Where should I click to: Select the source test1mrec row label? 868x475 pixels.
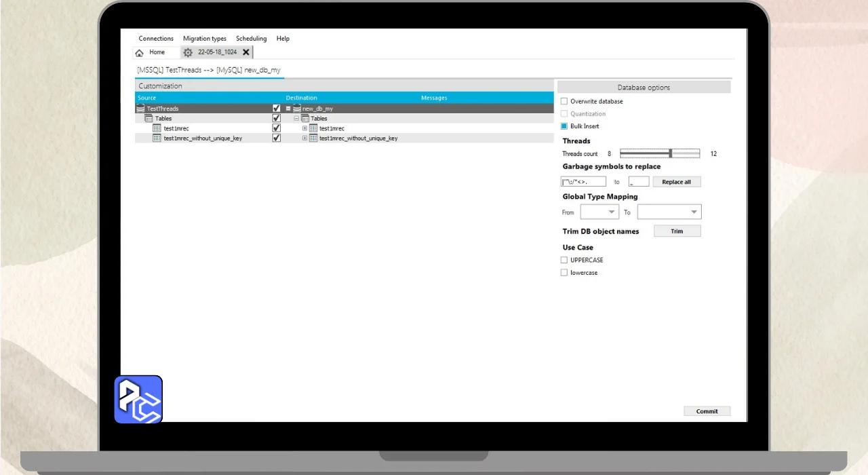176,128
